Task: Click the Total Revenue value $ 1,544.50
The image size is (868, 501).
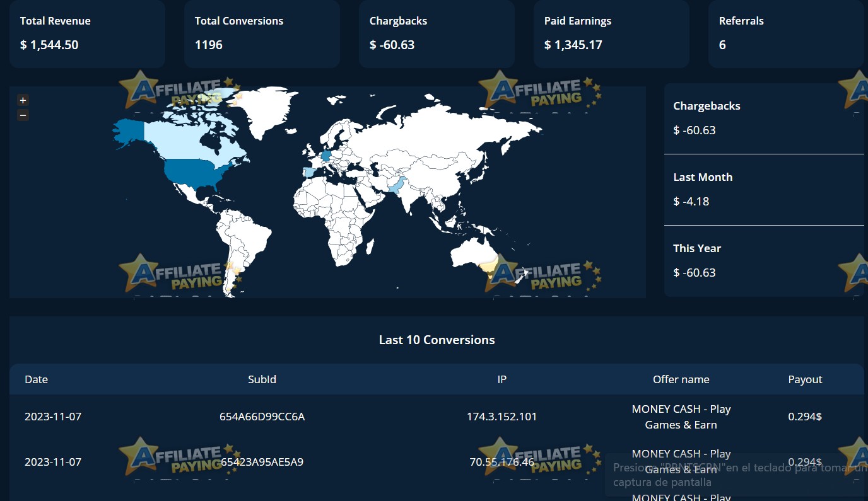Action: (x=49, y=45)
